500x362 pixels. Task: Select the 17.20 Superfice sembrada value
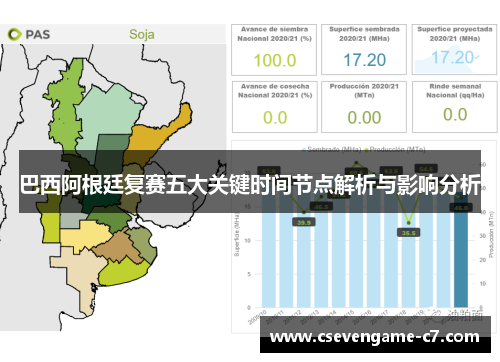coord(364,60)
